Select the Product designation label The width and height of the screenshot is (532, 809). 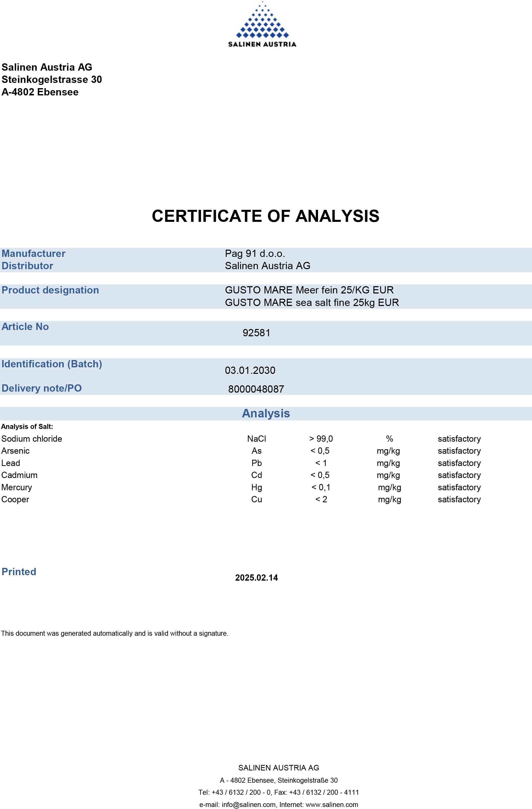click(x=50, y=290)
